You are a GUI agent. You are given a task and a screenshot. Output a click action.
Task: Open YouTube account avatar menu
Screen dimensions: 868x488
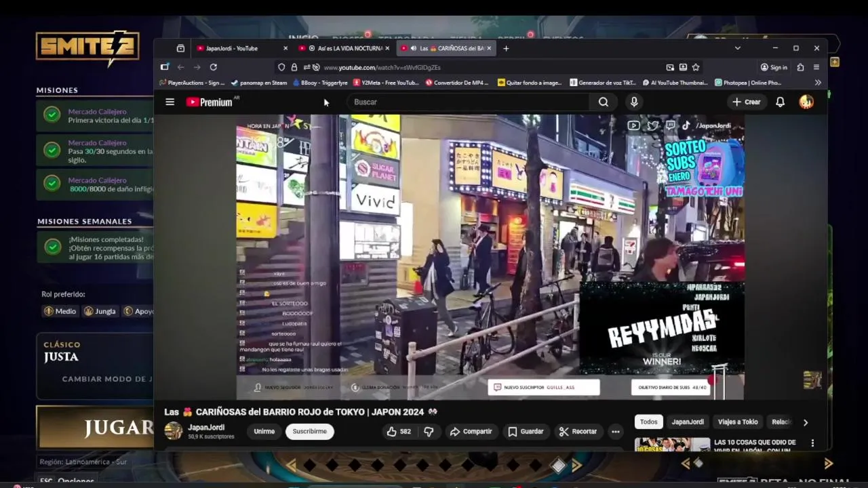(x=806, y=102)
